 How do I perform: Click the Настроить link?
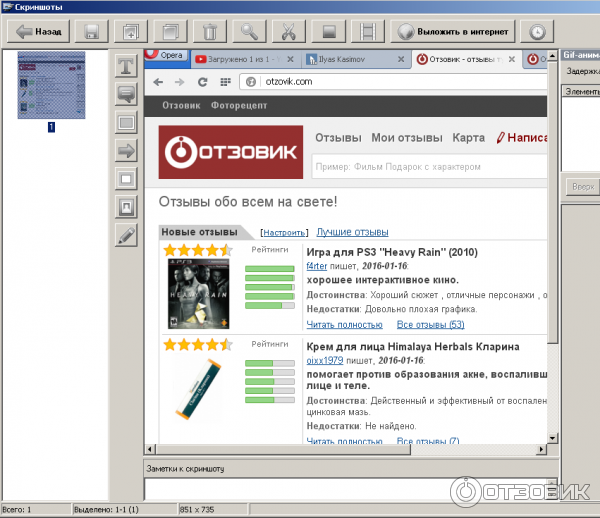[x=284, y=233]
